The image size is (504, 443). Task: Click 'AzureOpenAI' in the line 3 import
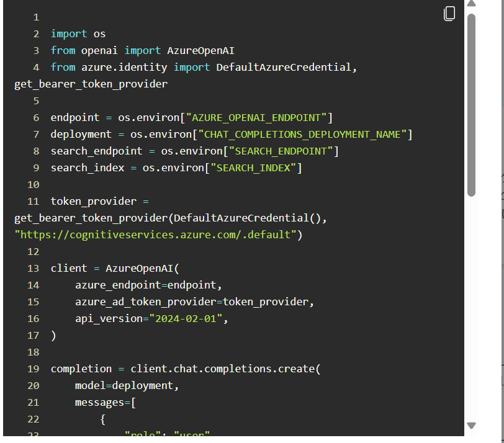point(200,50)
